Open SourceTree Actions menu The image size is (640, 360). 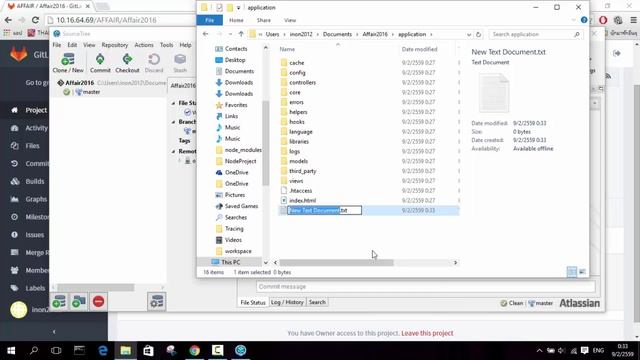tap(144, 45)
